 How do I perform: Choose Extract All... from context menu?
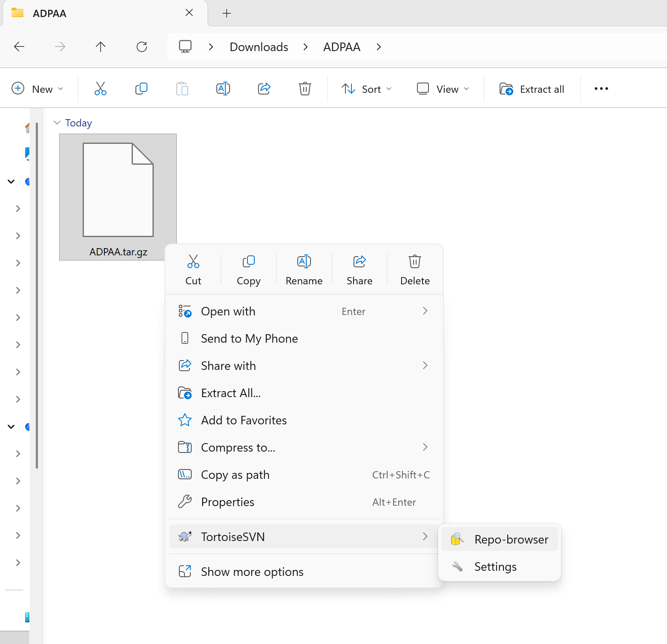click(x=231, y=393)
